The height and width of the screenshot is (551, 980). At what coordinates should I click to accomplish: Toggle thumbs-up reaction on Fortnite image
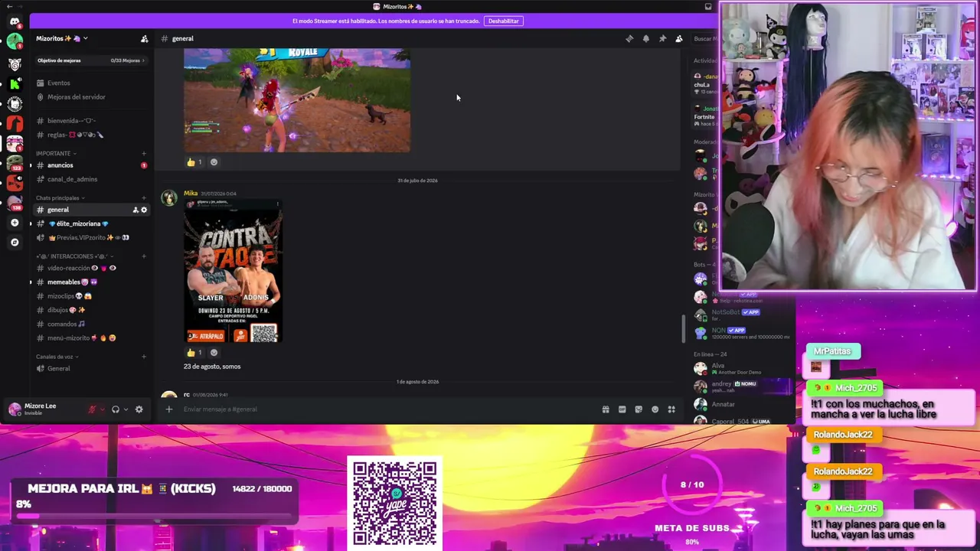click(x=194, y=162)
